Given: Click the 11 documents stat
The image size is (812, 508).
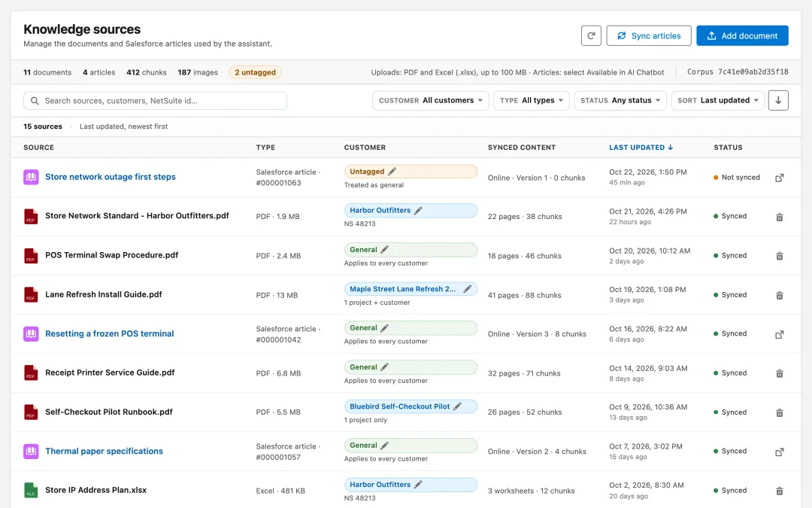Looking at the screenshot, I should coord(47,72).
